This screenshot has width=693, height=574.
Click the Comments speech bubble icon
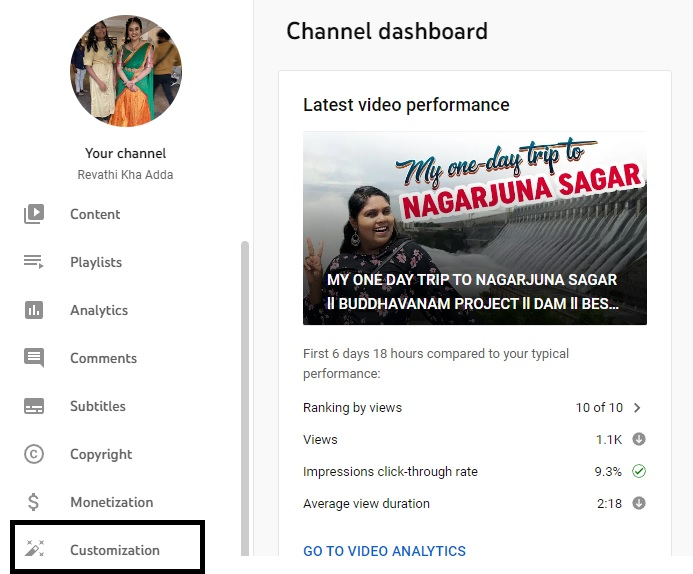click(34, 358)
